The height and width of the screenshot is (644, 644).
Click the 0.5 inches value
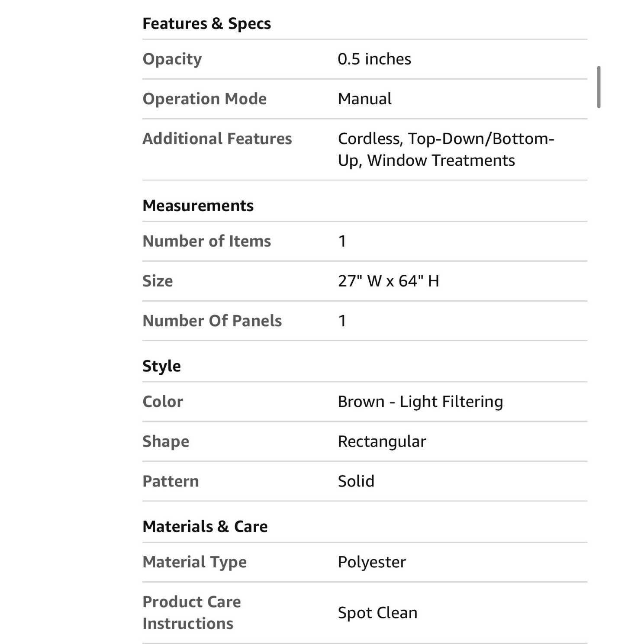[x=374, y=59]
